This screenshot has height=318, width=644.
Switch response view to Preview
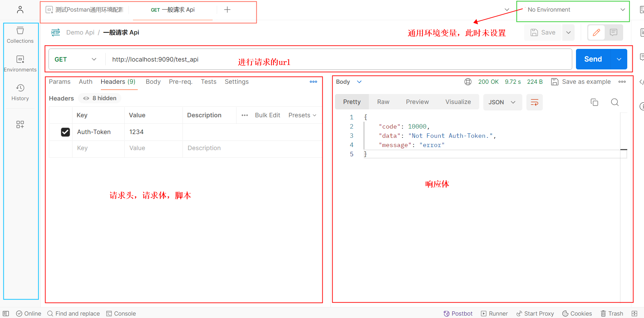pyautogui.click(x=417, y=102)
